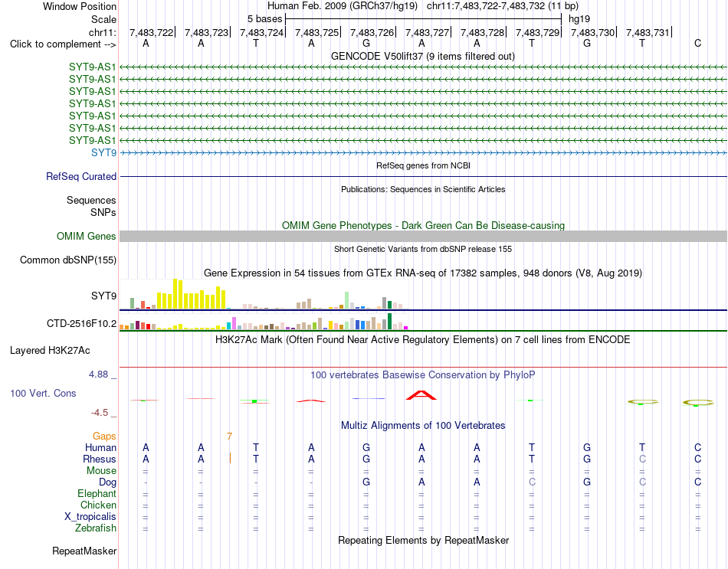Select the Human alignment row label
The width and height of the screenshot is (728, 569).
tap(100, 447)
